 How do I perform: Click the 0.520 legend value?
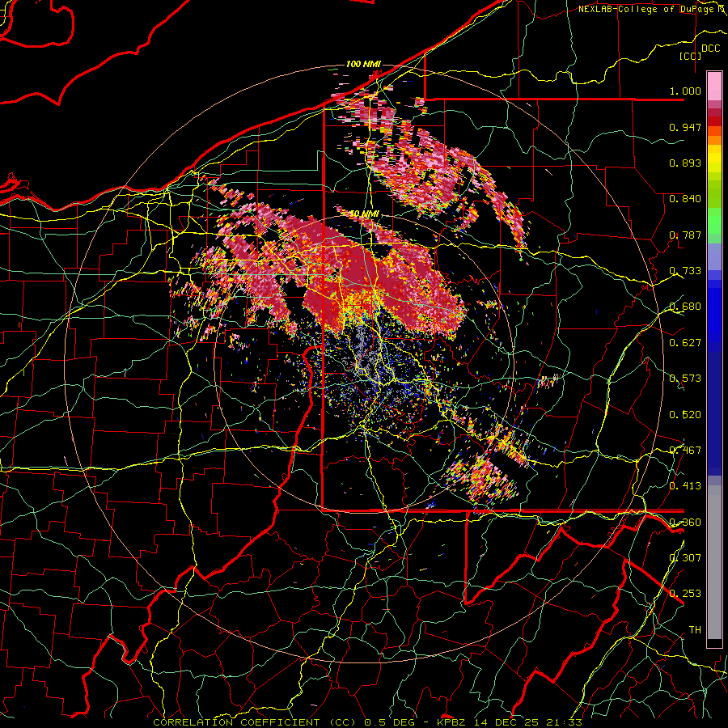tap(685, 415)
